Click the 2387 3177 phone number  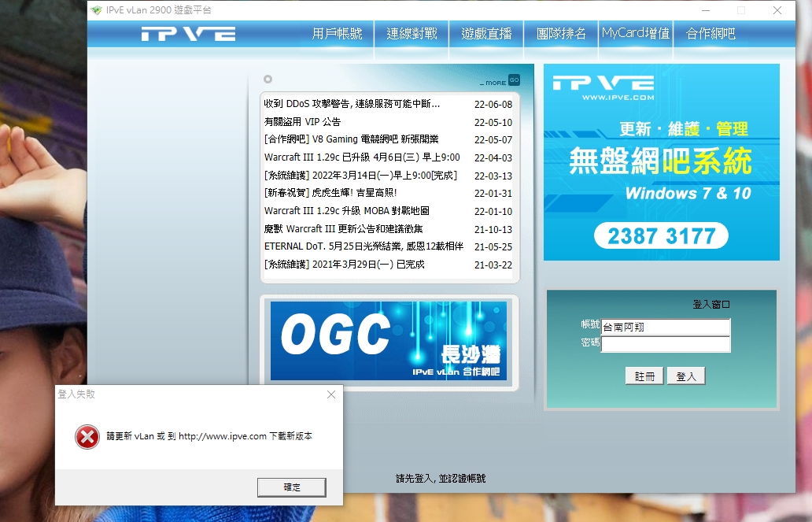[x=661, y=236]
